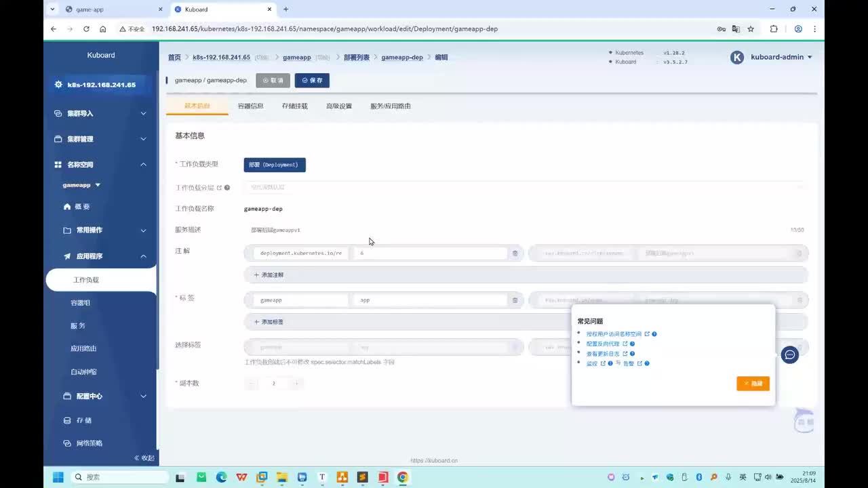Click 添加标签 to add a label
The width and height of the screenshot is (868, 488).
526,321
